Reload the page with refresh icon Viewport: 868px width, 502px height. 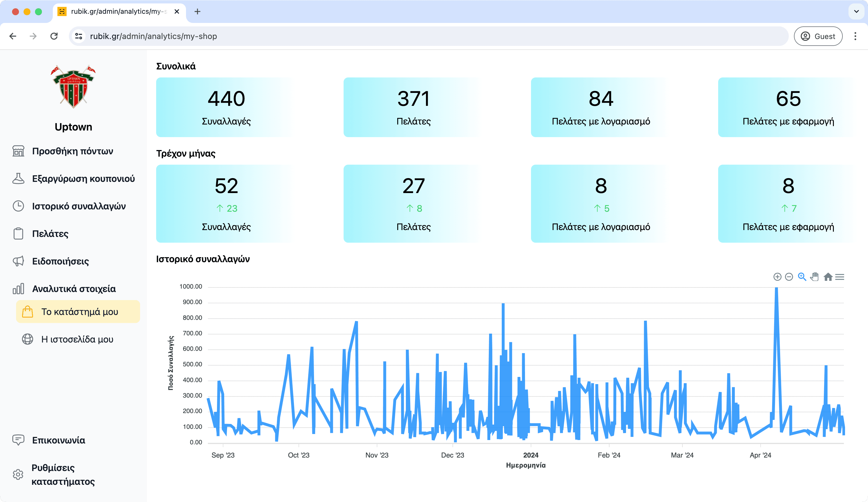54,36
